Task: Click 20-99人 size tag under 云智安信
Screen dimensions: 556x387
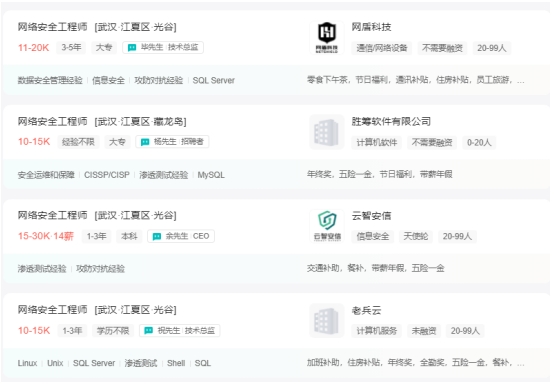Action: [x=457, y=236]
